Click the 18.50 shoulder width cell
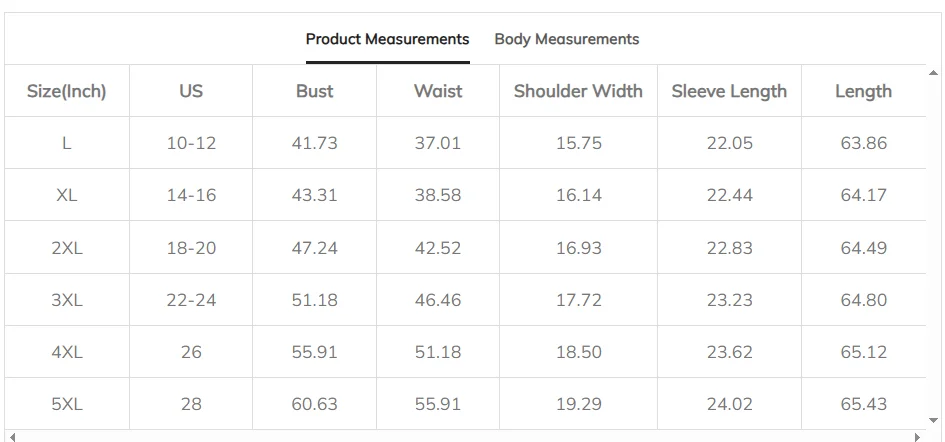 (x=579, y=352)
